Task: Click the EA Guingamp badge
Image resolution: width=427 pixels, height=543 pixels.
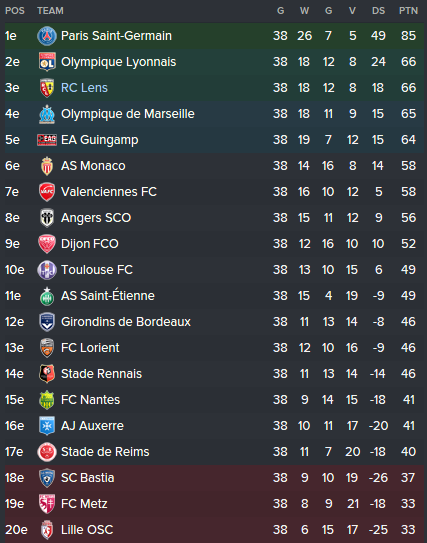Action: [47, 140]
